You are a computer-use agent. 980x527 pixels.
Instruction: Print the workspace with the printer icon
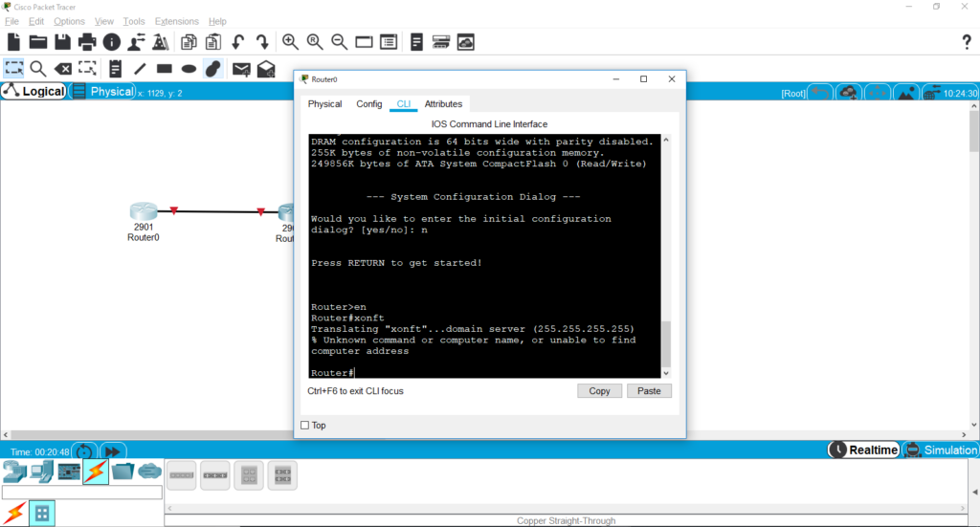[x=87, y=42]
